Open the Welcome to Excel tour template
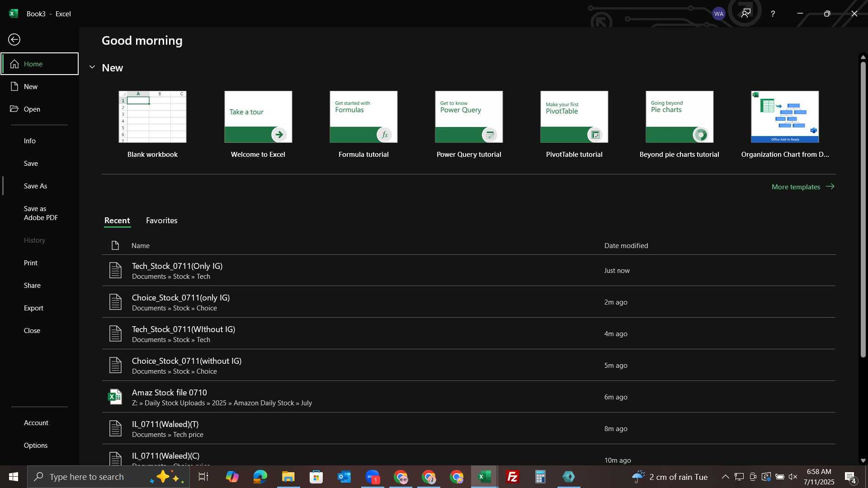Viewport: 868px width, 488px height. point(258,125)
